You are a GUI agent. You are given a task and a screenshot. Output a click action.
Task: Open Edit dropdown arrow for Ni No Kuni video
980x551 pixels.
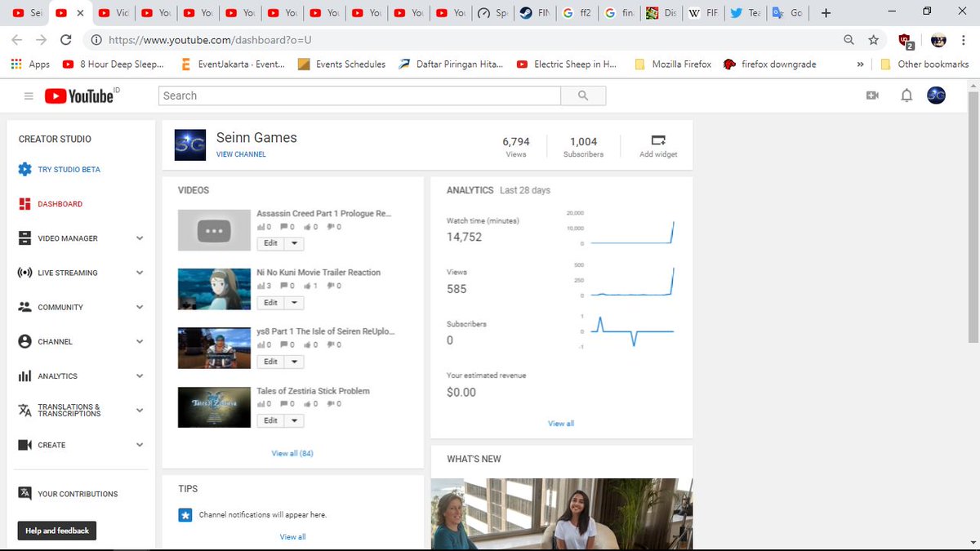coord(294,303)
